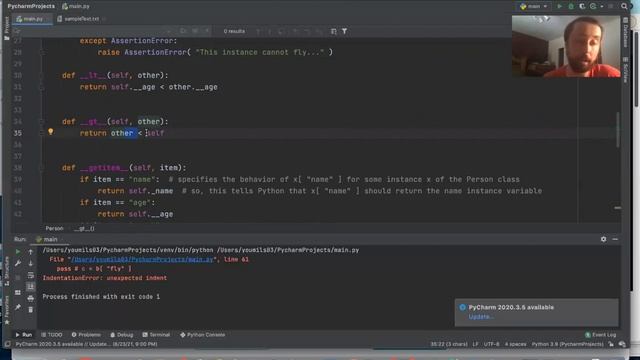The width and height of the screenshot is (640, 360).
Task: Click main.py breadcrumb in navigation bar
Action: pyautogui.click(x=76, y=6)
